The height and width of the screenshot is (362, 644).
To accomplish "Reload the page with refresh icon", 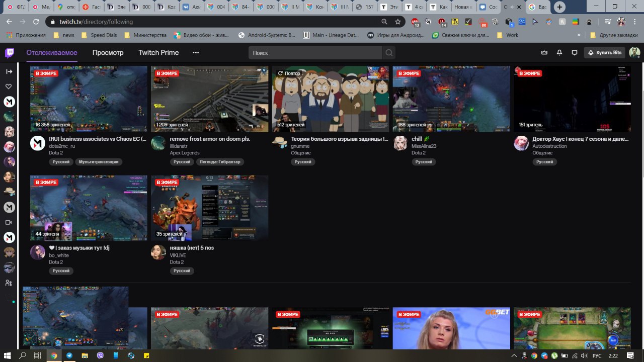I will point(36,22).
